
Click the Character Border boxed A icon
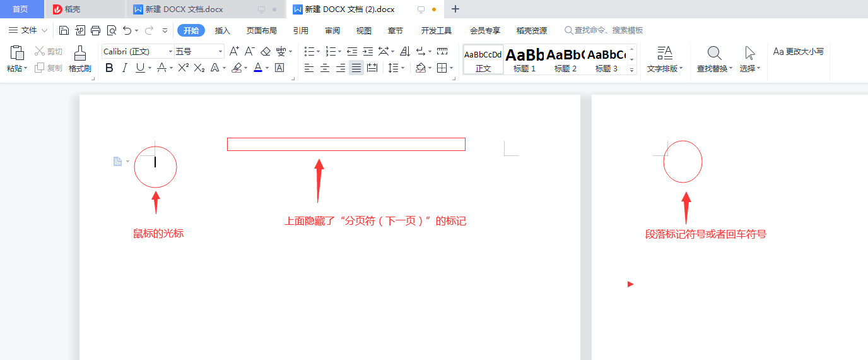tap(279, 68)
